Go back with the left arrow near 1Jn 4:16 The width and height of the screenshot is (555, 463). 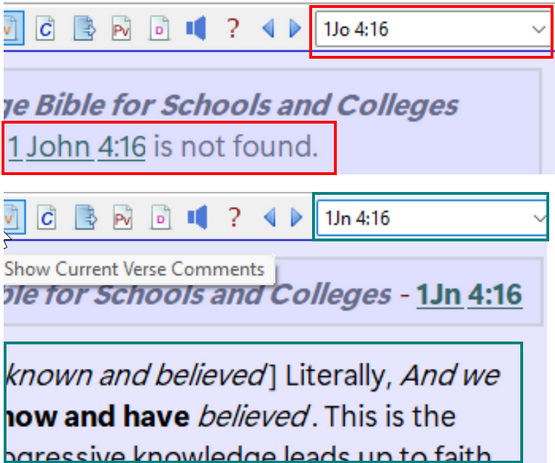click(270, 217)
